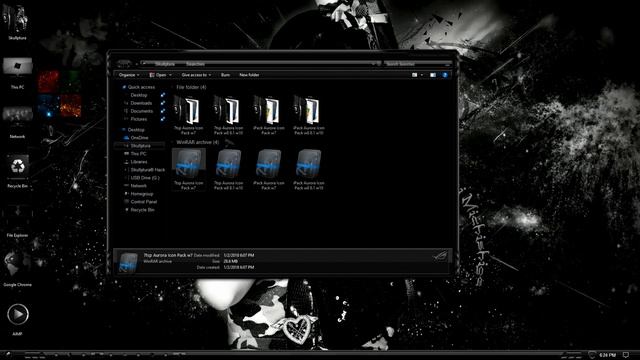Select This PC in navigation pane
Screen dimensions: 640x360
coord(138,154)
